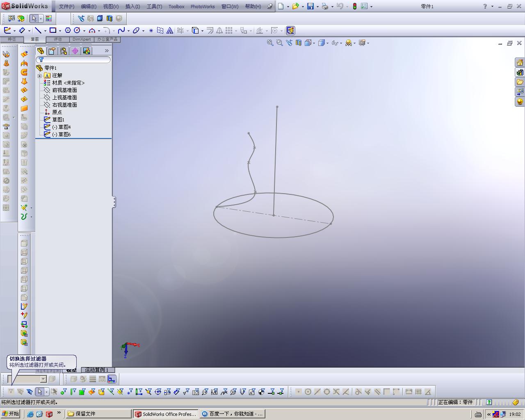Open the Save icon dropdown arrow
525x420 pixels.
(317, 7)
